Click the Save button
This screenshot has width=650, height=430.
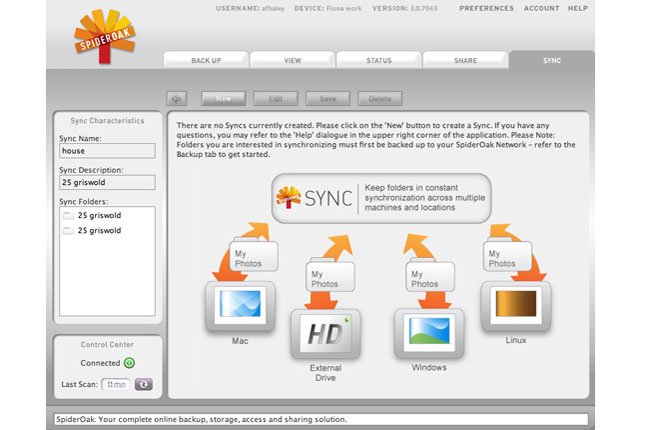point(328,99)
